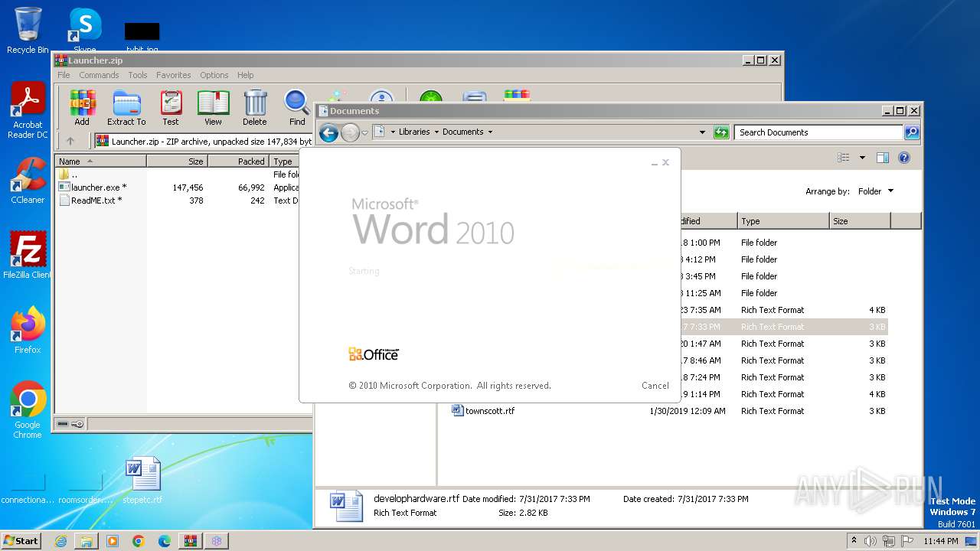Click the Extract To toolbar icon
980x551 pixels.
tap(126, 107)
